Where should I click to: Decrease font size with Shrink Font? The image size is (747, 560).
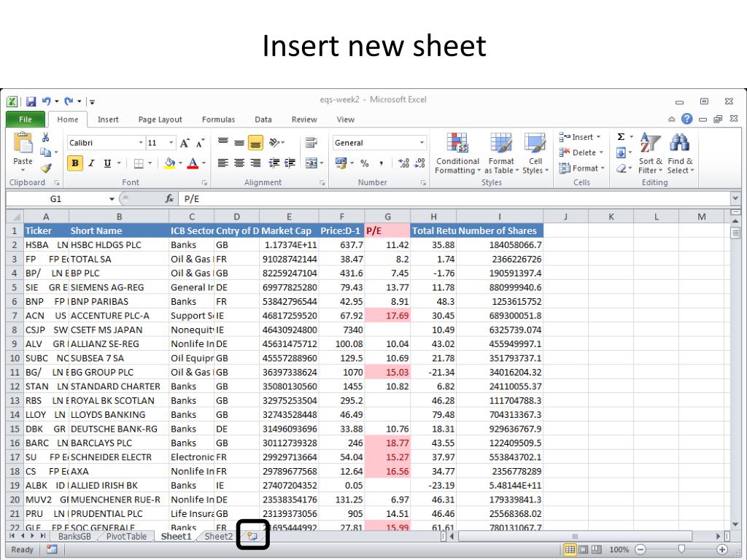201,143
